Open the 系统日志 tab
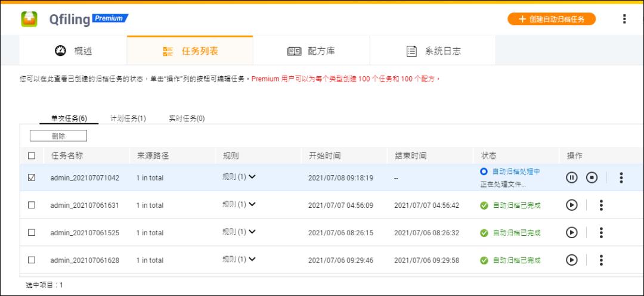 [x=433, y=51]
